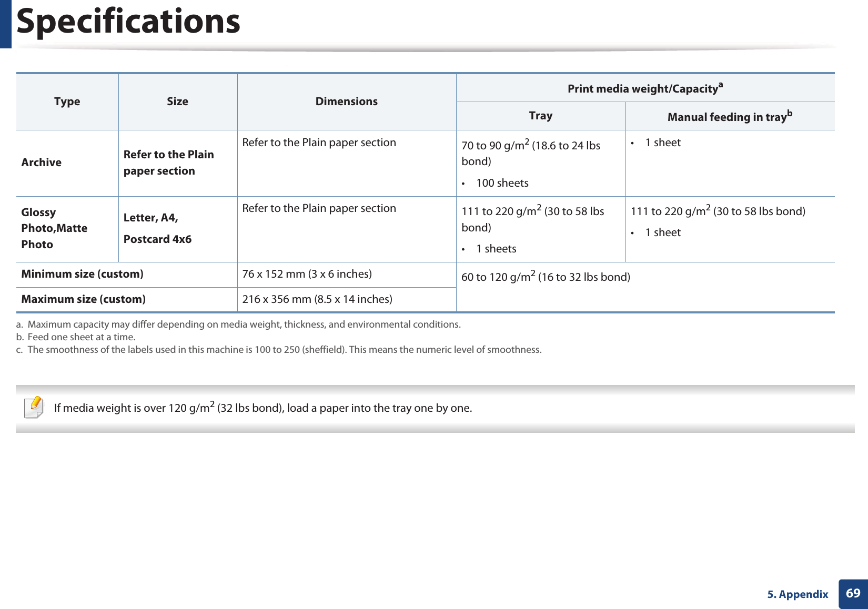Click the Postcard 4x6 size text
868x609 pixels.
click(x=158, y=239)
